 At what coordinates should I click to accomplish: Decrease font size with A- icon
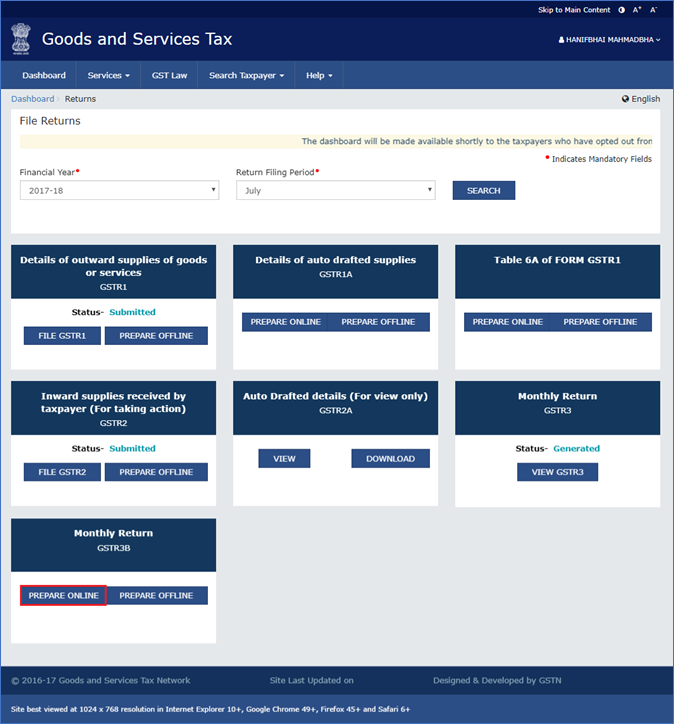point(653,10)
